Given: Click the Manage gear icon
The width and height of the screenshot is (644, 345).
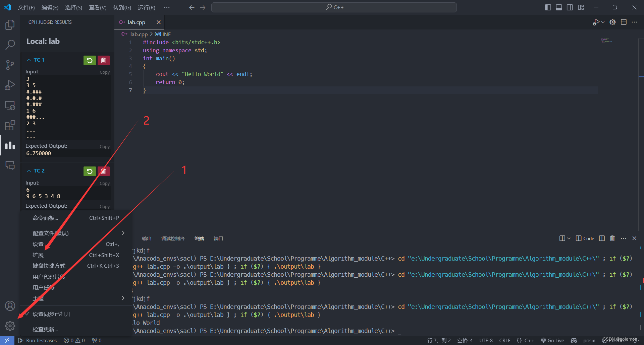Looking at the screenshot, I should [x=10, y=326].
